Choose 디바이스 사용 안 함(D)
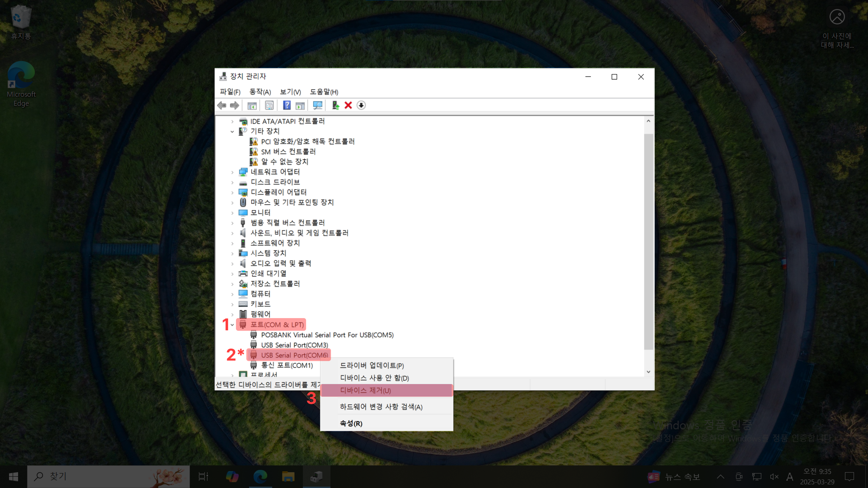The height and width of the screenshot is (488, 868). pyautogui.click(x=387, y=378)
